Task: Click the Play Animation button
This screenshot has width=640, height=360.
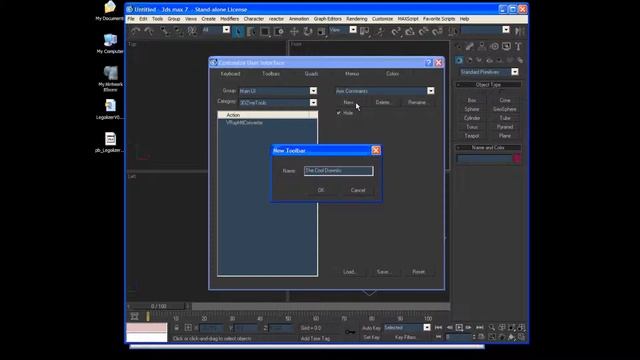Action: (459, 327)
